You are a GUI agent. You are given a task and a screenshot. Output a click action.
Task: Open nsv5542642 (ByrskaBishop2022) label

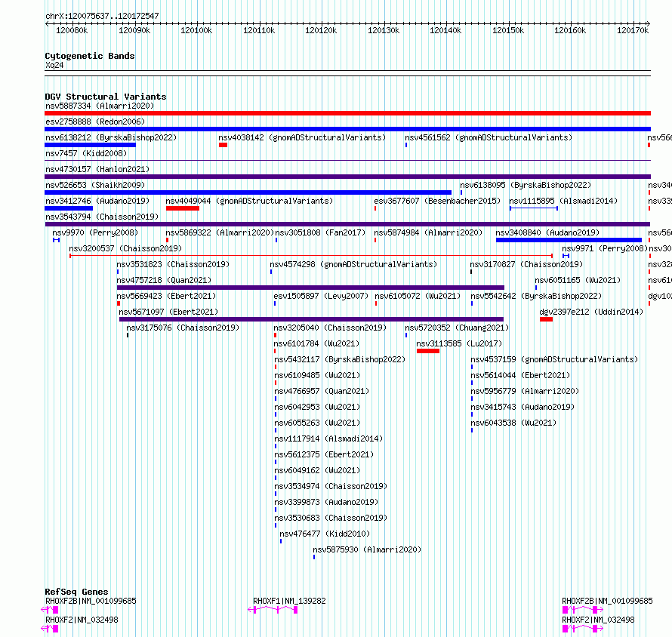(x=536, y=296)
